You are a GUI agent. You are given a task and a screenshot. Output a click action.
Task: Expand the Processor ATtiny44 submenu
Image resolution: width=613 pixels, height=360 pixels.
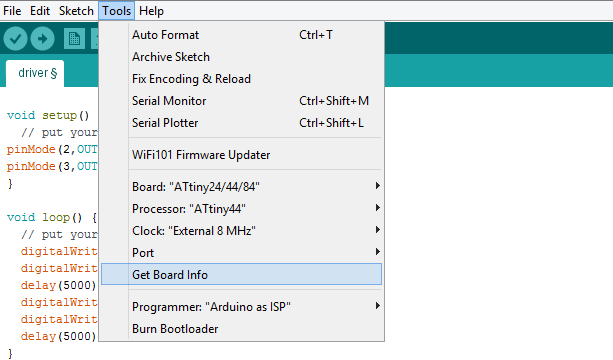tap(241, 208)
